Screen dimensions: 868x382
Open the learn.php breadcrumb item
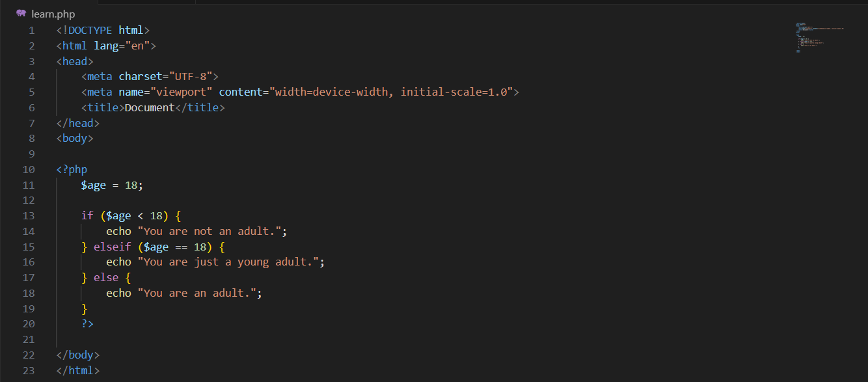pos(53,14)
